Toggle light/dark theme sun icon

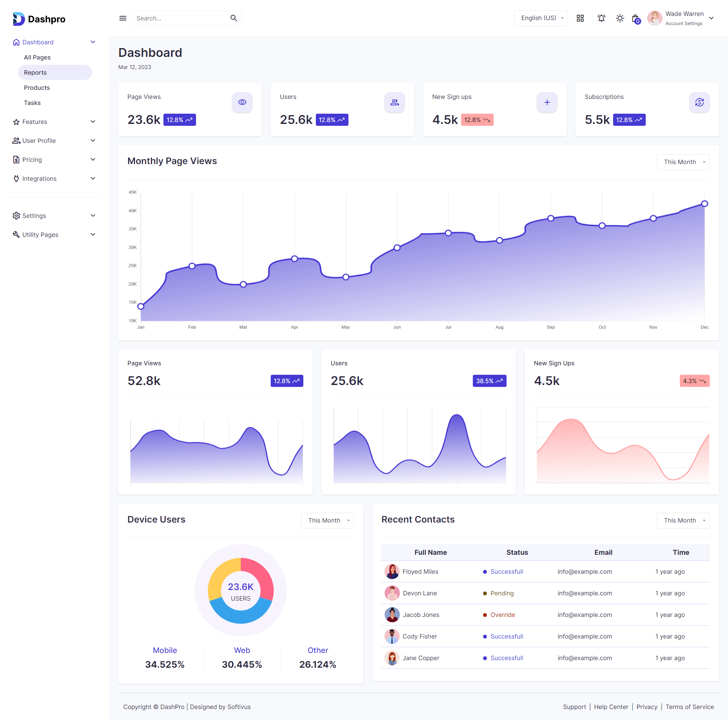620,18
